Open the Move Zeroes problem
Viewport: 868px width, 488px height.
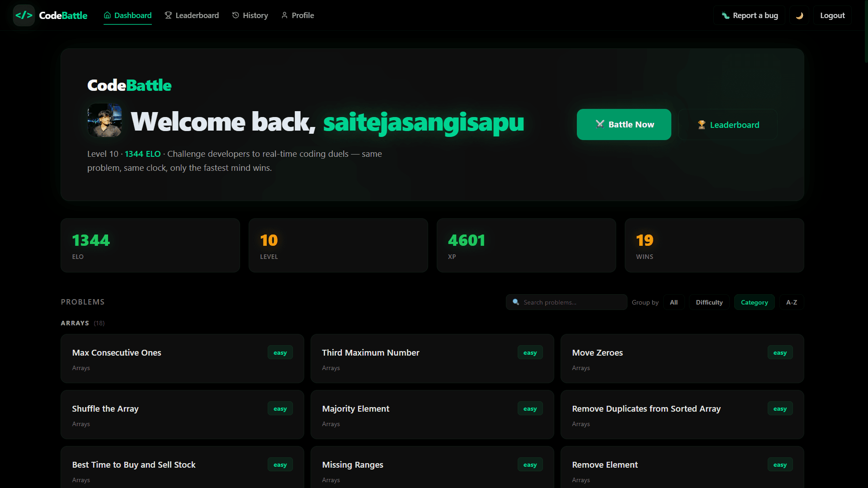pyautogui.click(x=682, y=359)
